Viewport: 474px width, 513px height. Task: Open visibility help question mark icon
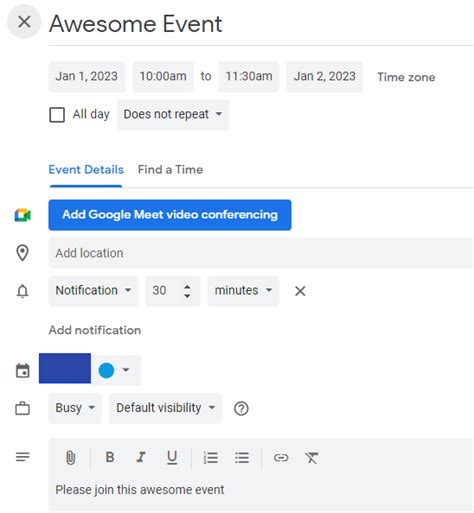pos(241,408)
